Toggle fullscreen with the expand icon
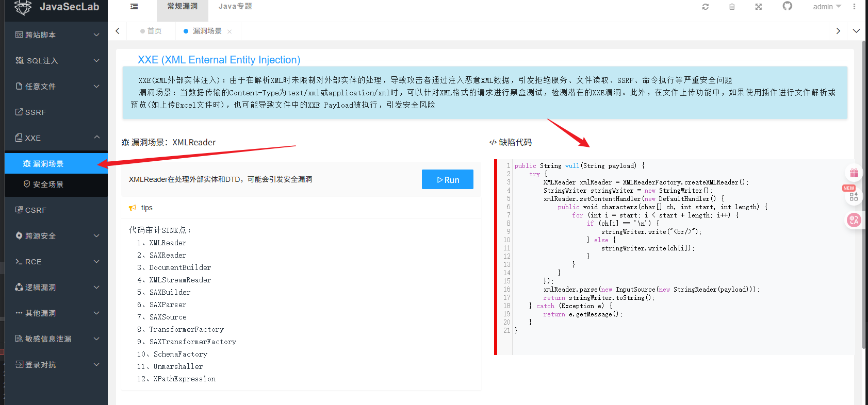 click(759, 7)
